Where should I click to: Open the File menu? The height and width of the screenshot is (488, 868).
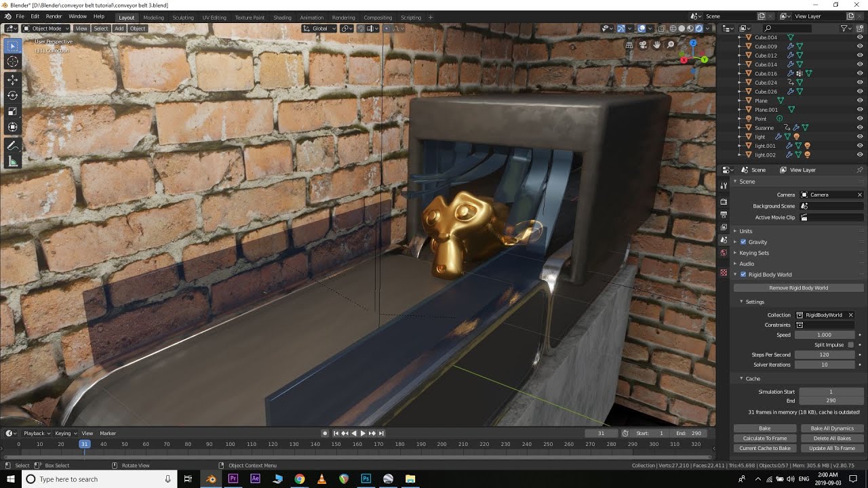[x=20, y=16]
